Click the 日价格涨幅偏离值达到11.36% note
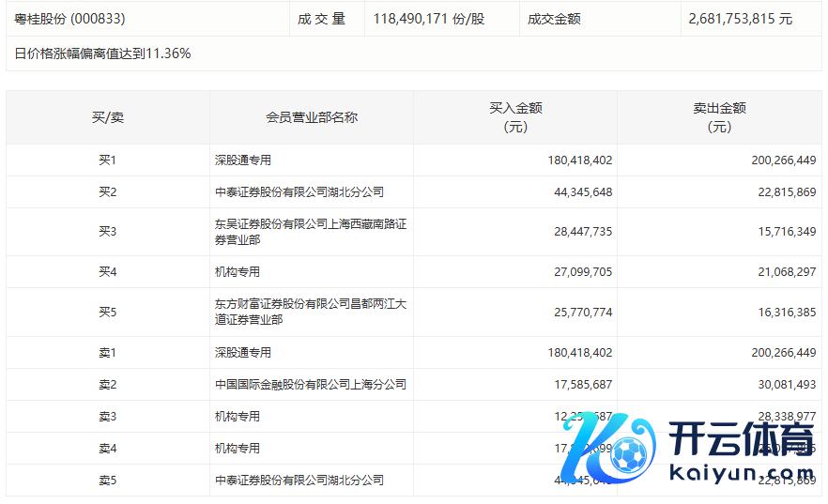 [x=102, y=53]
